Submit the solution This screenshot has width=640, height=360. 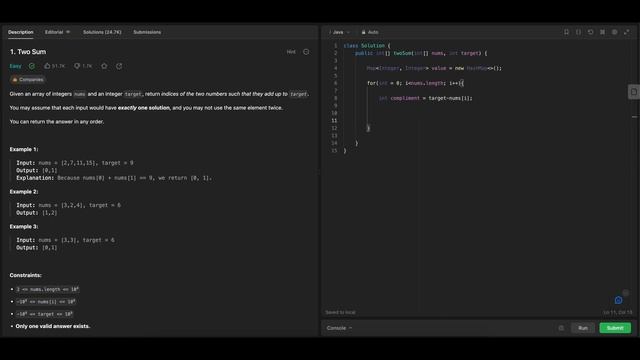615,328
